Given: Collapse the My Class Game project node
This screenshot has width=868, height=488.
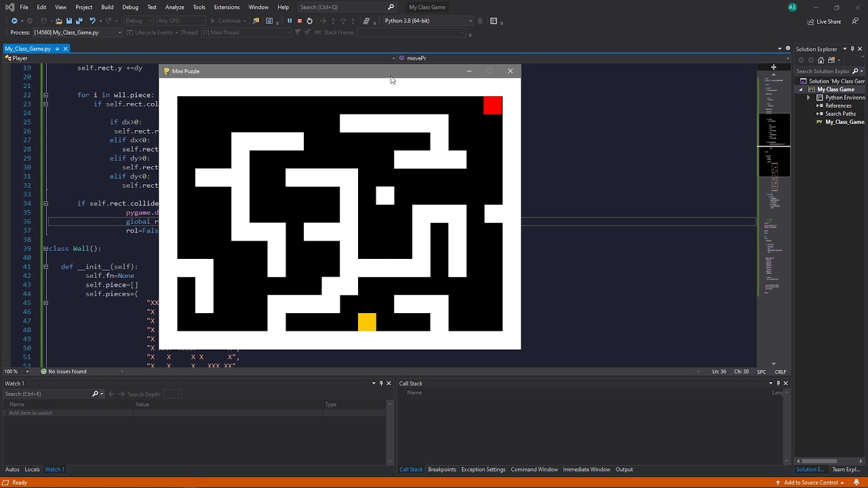Looking at the screenshot, I should 800,89.
